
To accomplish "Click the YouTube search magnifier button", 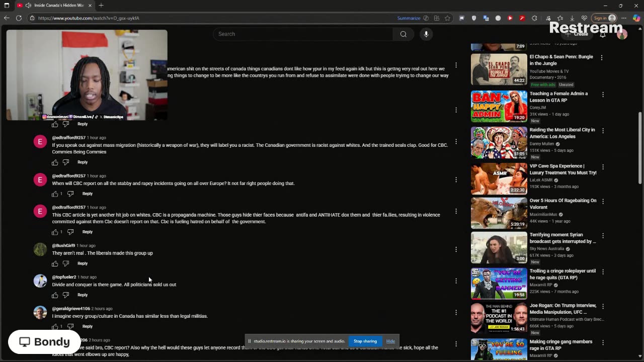I will pos(404,34).
